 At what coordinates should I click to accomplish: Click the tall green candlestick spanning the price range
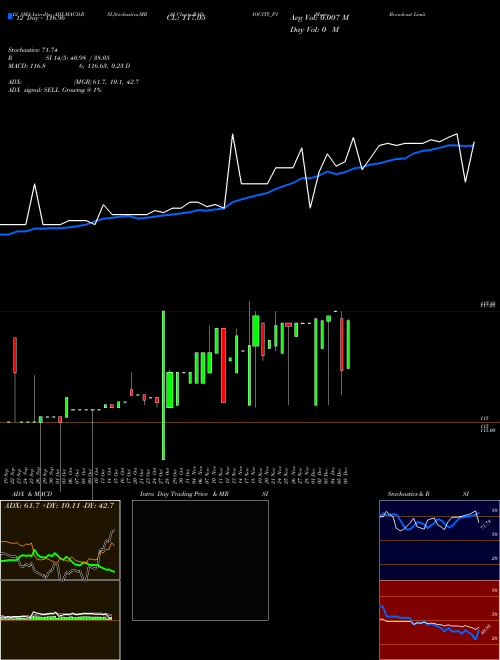tap(164, 385)
